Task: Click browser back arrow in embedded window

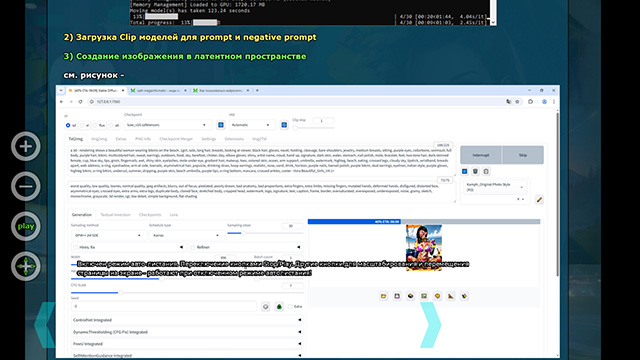Action: [x=62, y=102]
